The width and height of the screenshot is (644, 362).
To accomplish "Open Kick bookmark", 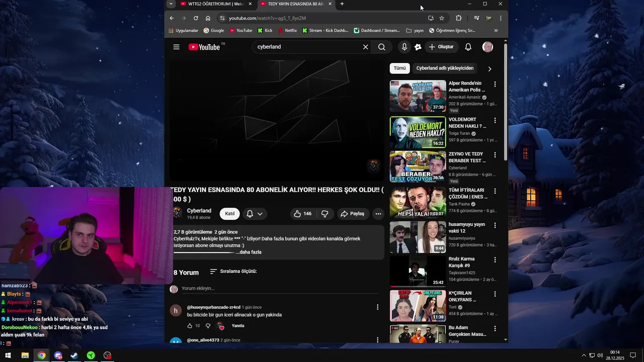I will (x=265, y=31).
